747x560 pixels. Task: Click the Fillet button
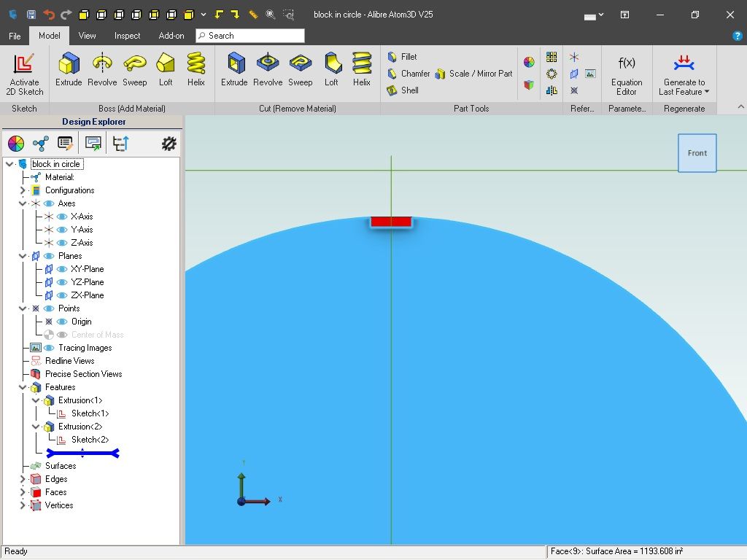point(403,57)
